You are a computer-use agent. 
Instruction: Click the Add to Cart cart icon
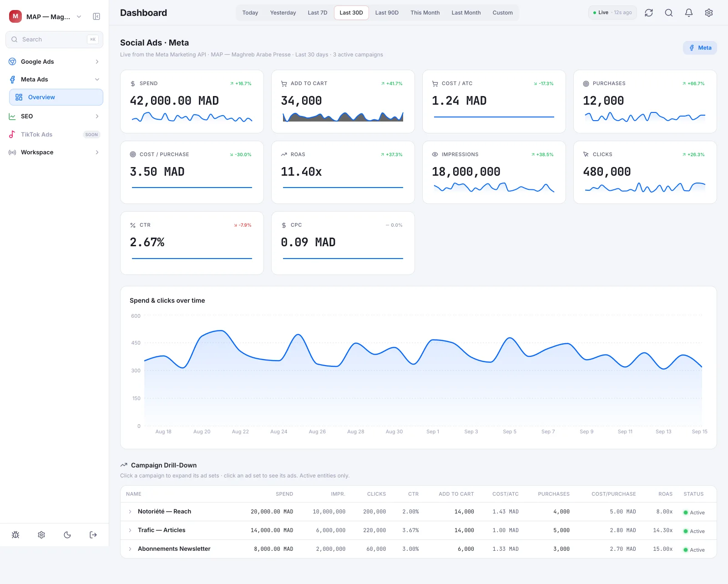coord(284,84)
